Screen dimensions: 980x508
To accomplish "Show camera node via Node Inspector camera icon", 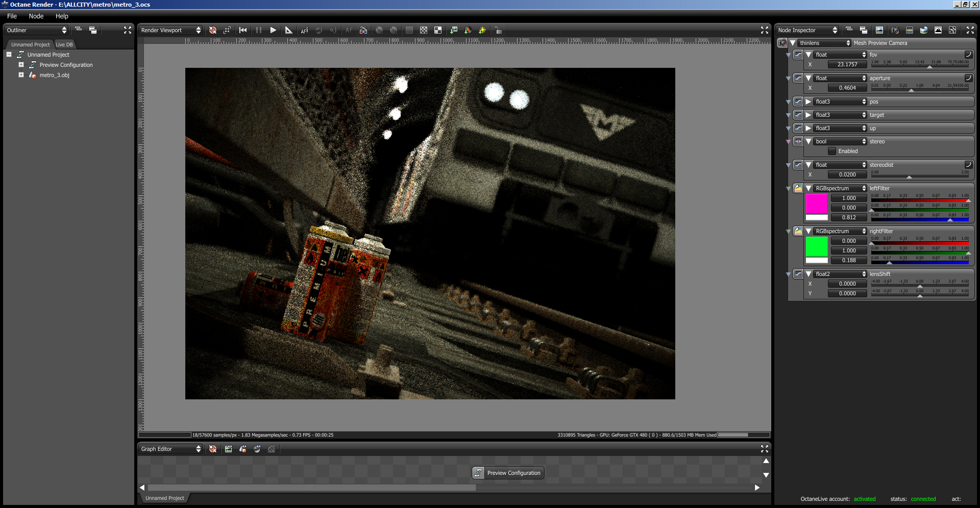I will (x=895, y=30).
